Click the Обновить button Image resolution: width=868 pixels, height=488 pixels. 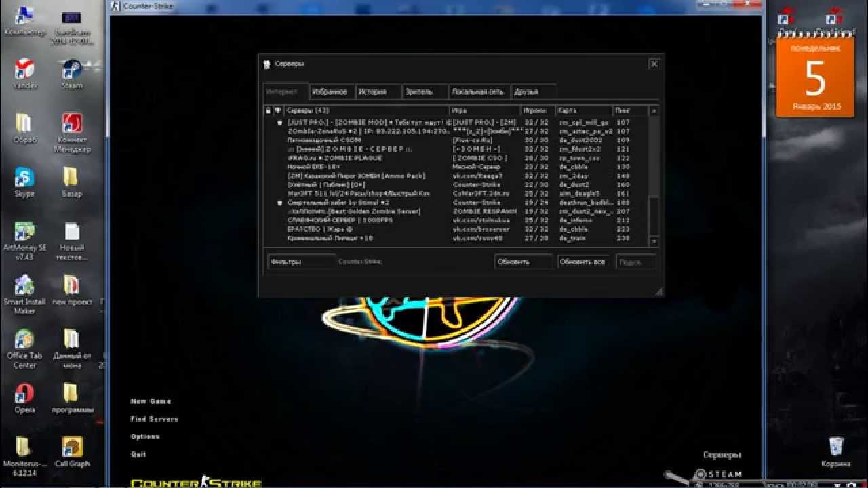point(524,262)
